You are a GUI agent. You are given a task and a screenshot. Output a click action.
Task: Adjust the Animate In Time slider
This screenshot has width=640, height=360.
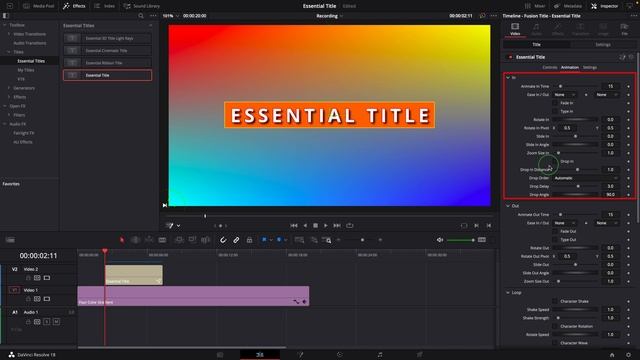[x=560, y=86]
